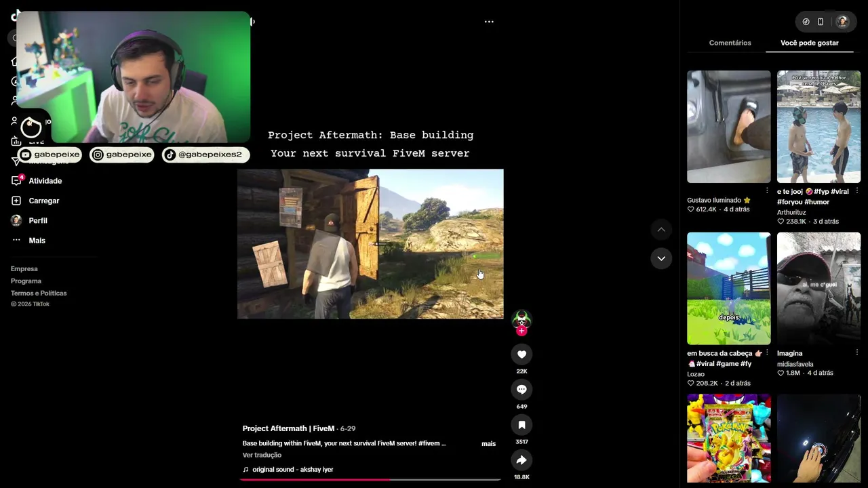Click the video date '6-29'
868x488 pixels.
[349, 428]
